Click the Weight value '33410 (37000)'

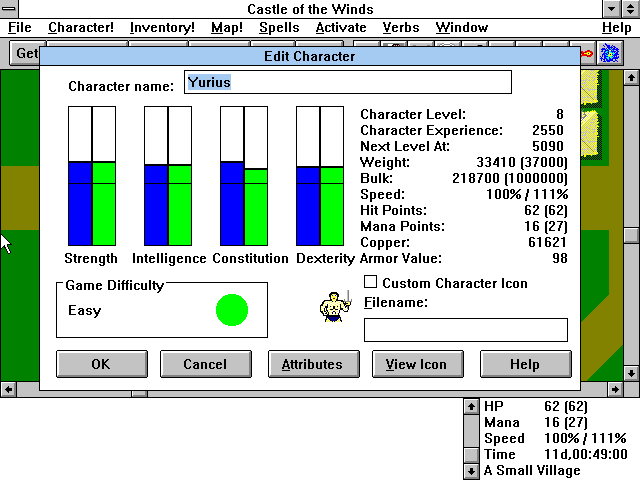point(522,162)
